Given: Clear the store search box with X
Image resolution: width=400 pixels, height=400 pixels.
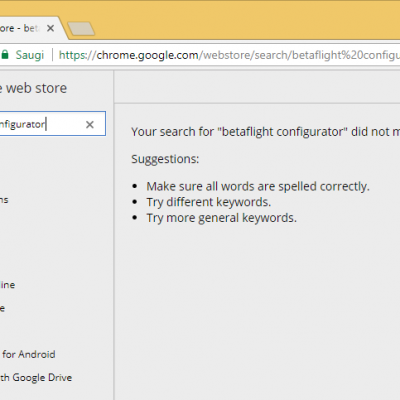Looking at the screenshot, I should (90, 125).
